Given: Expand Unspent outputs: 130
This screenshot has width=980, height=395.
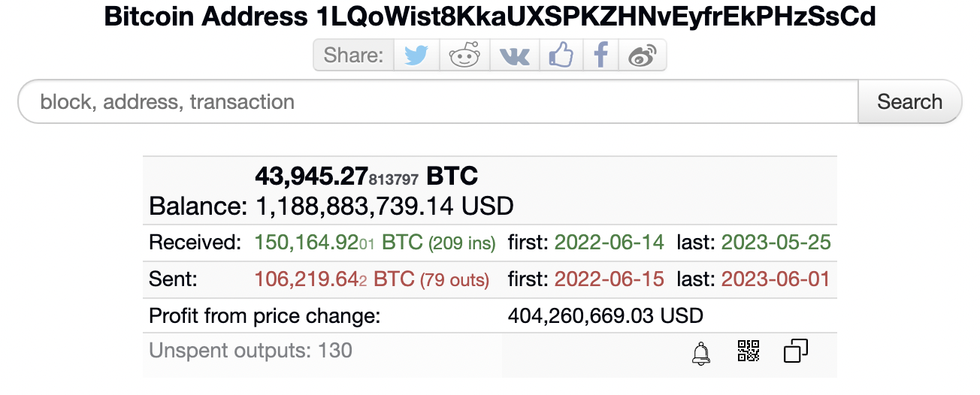Looking at the screenshot, I should [250, 351].
